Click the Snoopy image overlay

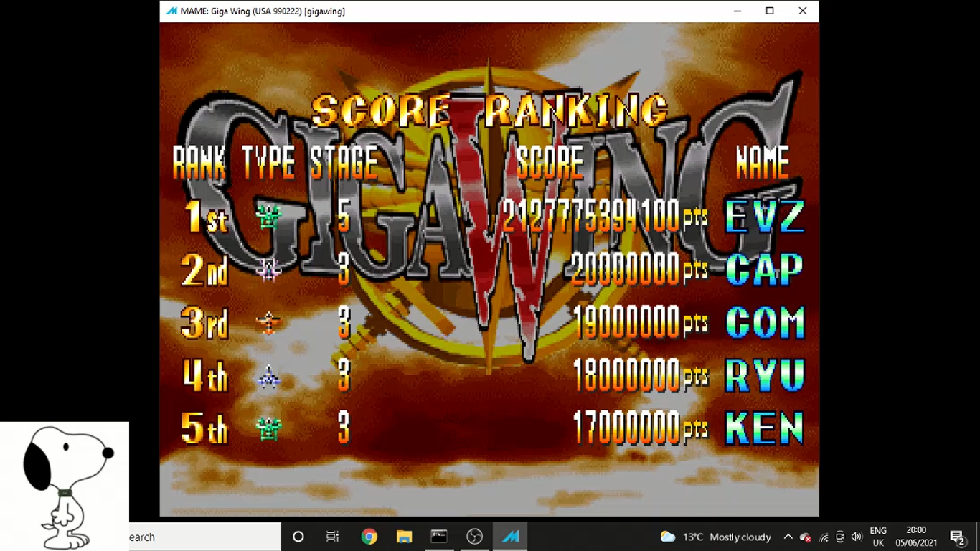(x=65, y=486)
